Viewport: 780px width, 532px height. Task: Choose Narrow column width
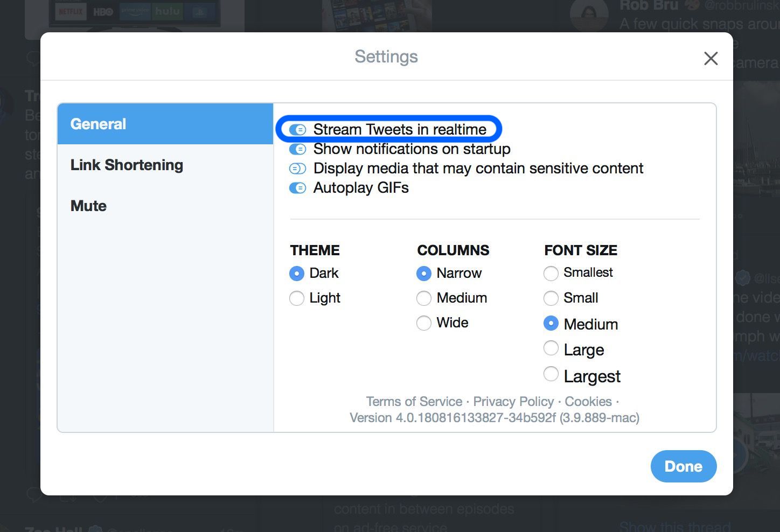tap(424, 273)
